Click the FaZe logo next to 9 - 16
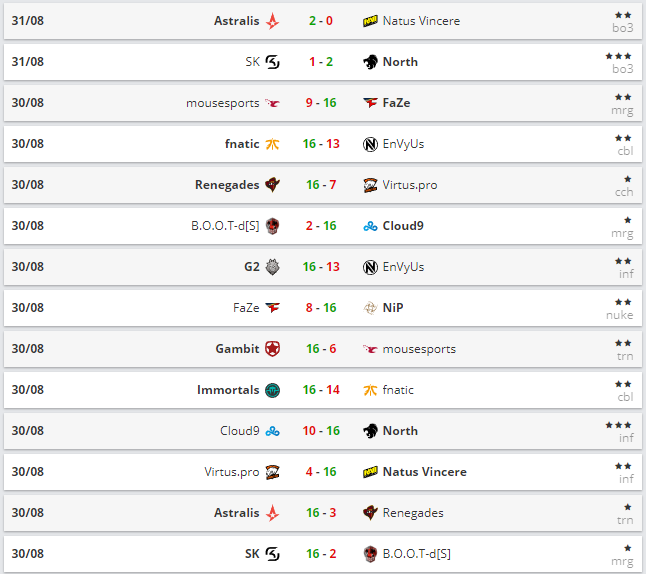This screenshot has width=646, height=574. pyautogui.click(x=370, y=103)
